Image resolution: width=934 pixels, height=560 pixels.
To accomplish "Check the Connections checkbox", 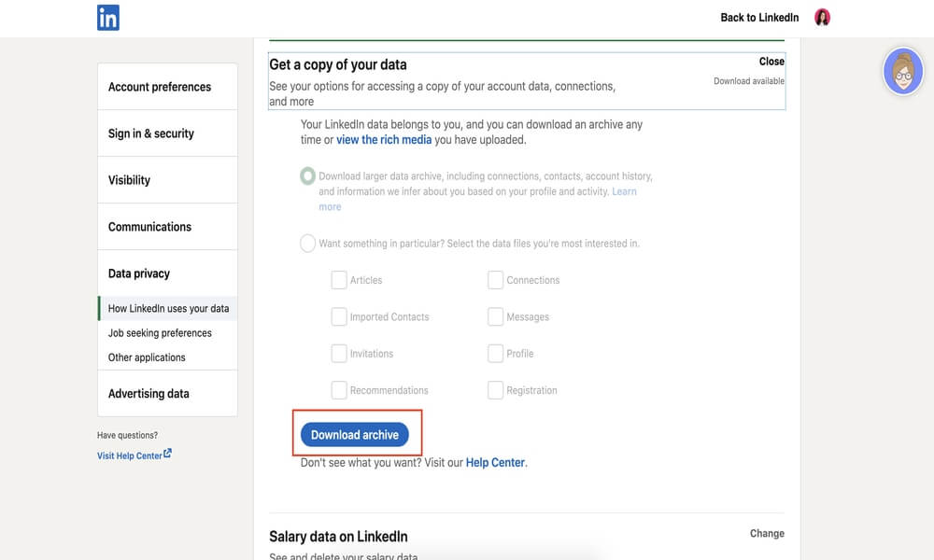I will tap(495, 280).
